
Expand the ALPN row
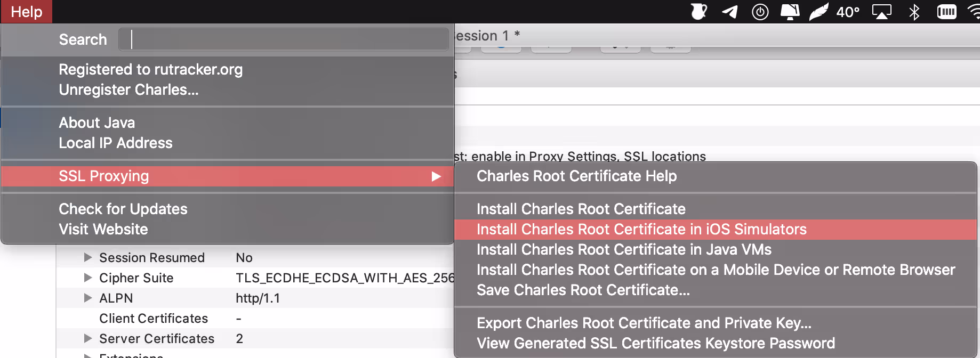[88, 298]
